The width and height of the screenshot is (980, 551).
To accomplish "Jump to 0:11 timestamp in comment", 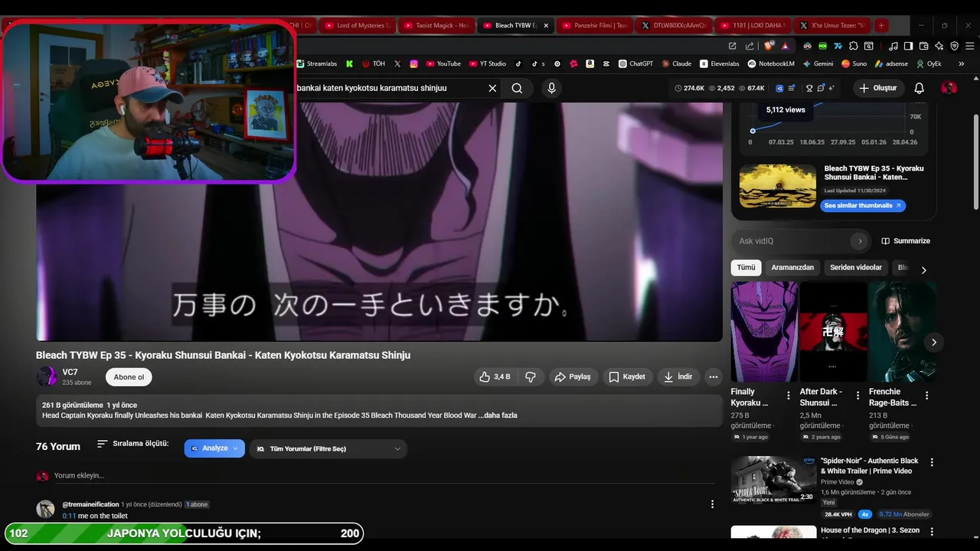I will (x=69, y=516).
